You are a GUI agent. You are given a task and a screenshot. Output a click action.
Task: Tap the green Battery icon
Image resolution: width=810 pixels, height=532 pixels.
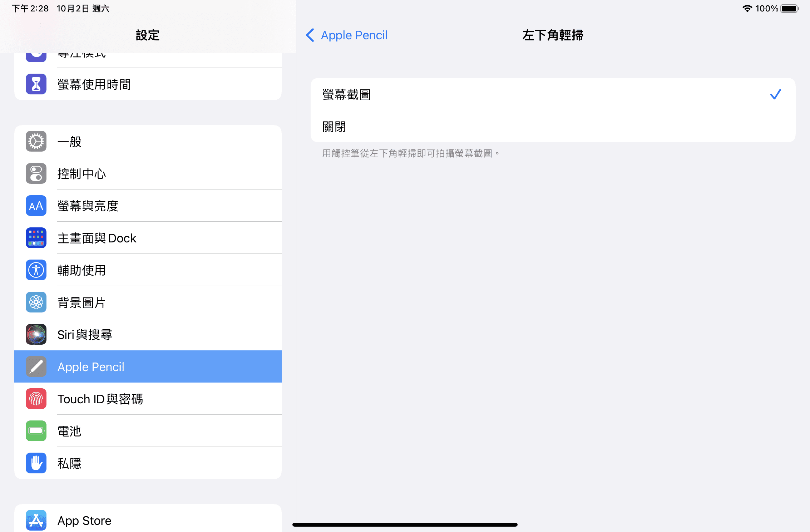pos(36,431)
